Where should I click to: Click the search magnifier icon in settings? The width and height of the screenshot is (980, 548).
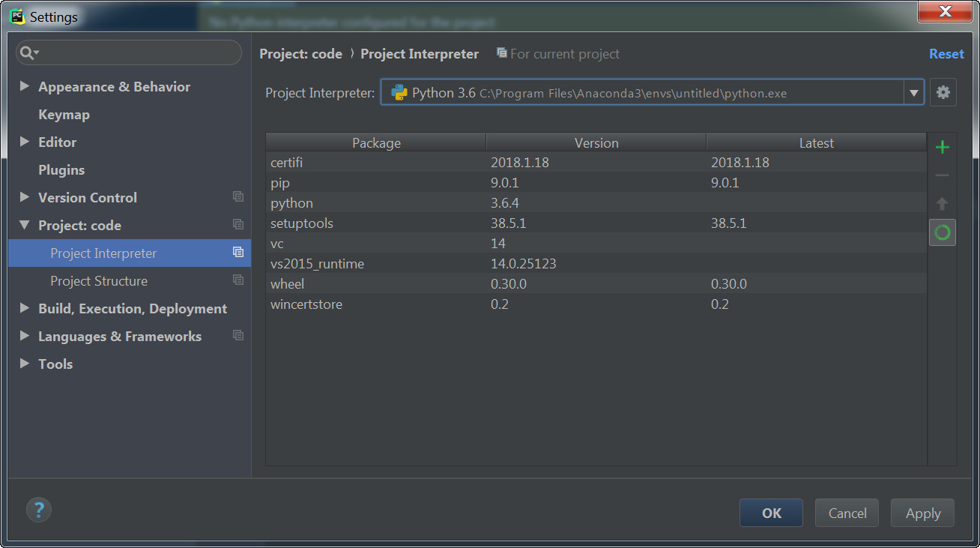(x=28, y=52)
